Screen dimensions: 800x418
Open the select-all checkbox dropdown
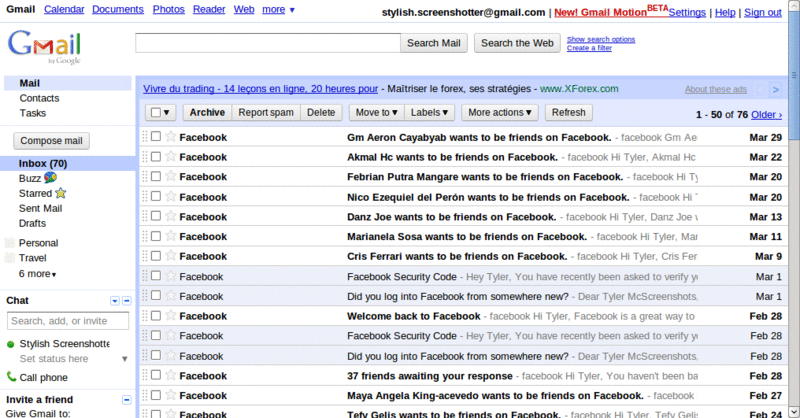click(161, 112)
